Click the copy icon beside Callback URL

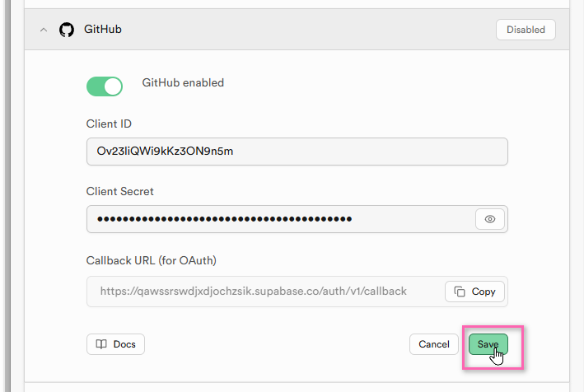pos(460,292)
